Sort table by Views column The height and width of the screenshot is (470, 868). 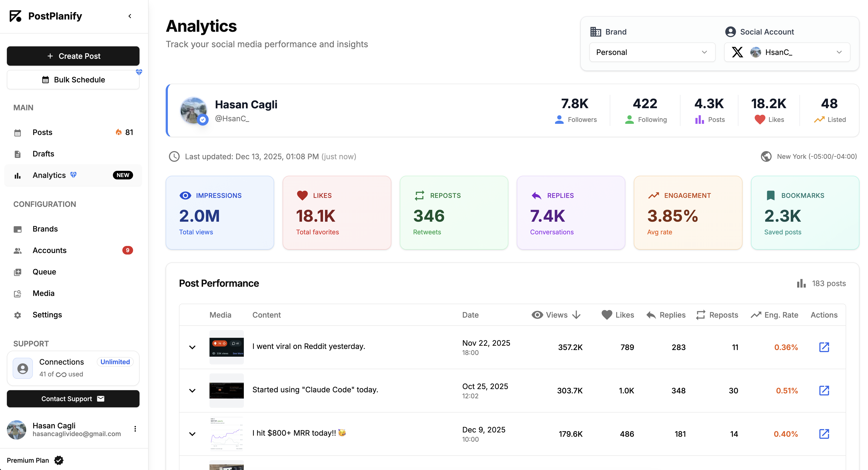(556, 315)
